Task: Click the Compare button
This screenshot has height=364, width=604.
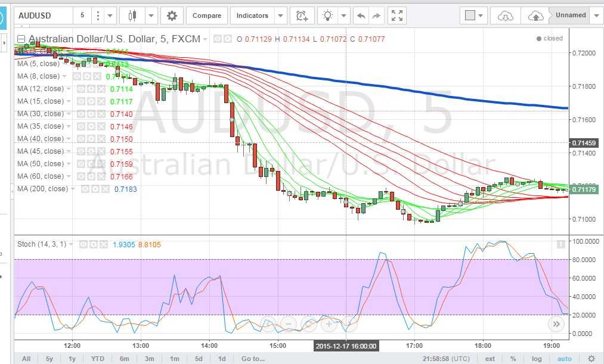Action: point(207,15)
